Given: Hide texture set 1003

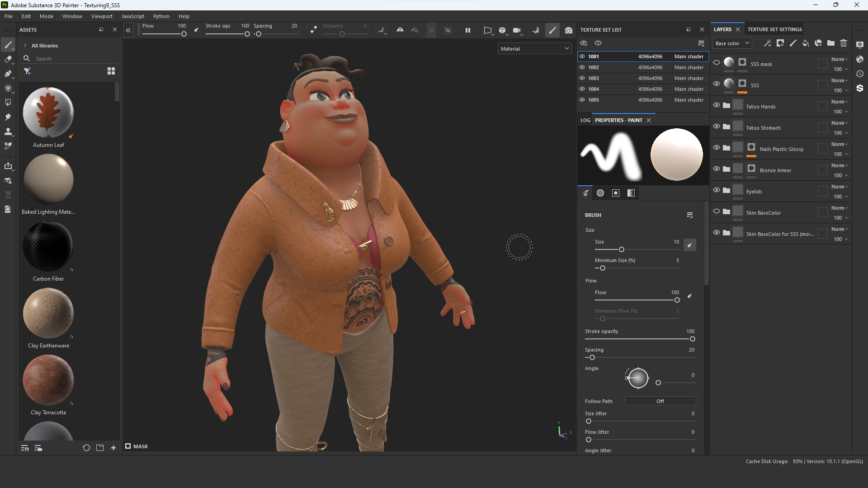Looking at the screenshot, I should point(582,78).
